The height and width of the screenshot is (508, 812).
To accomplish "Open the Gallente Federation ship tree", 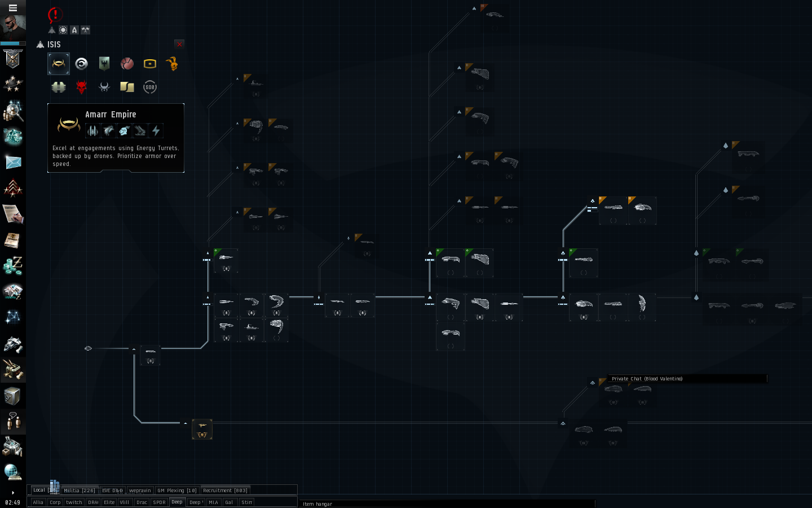I will pos(104,63).
